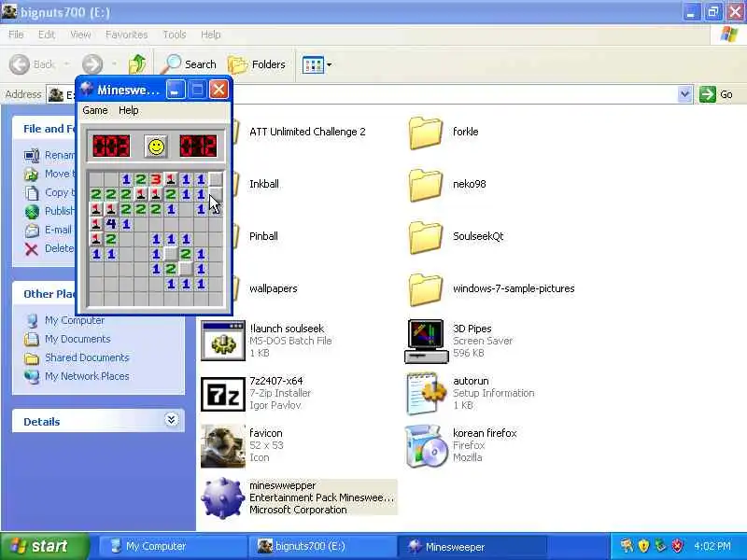Toggle the Folders pane button
Image resolution: width=747 pixels, height=560 pixels.
point(257,64)
